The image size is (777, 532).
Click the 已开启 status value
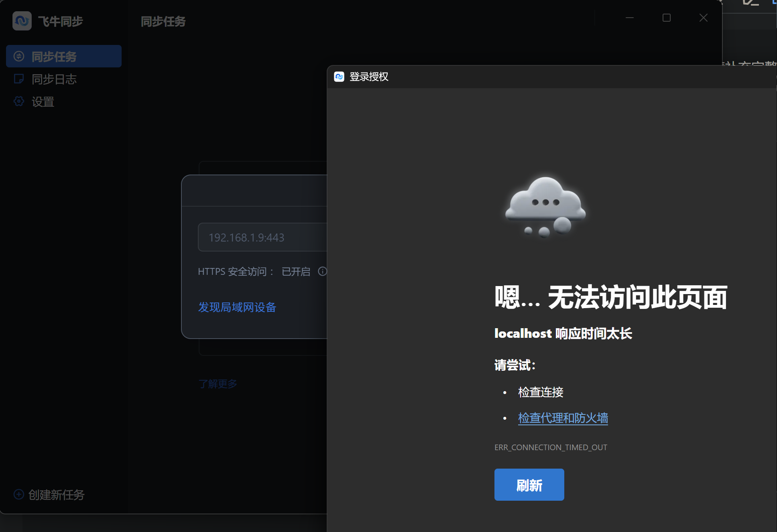(296, 272)
